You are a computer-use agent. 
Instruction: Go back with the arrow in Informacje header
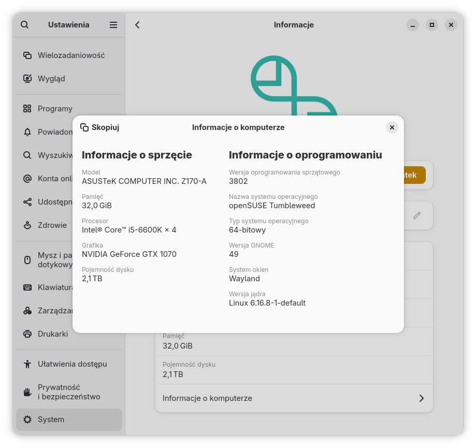(137, 24)
